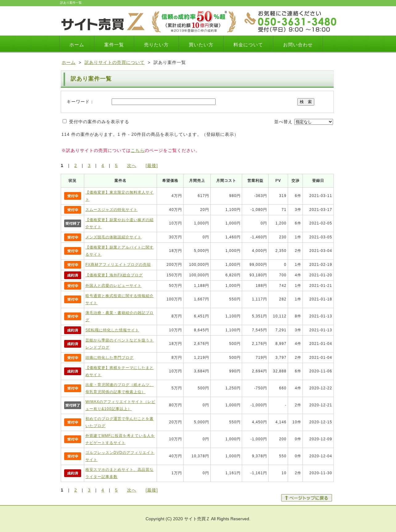Open the お問い合わせ navigation menu item
The width and height of the screenshot is (396, 532).
[298, 44]
